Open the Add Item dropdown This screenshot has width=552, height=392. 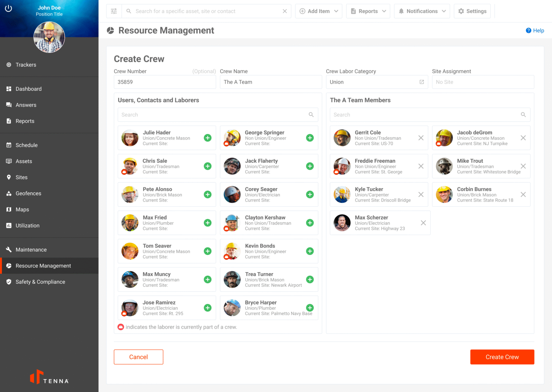[x=318, y=11]
